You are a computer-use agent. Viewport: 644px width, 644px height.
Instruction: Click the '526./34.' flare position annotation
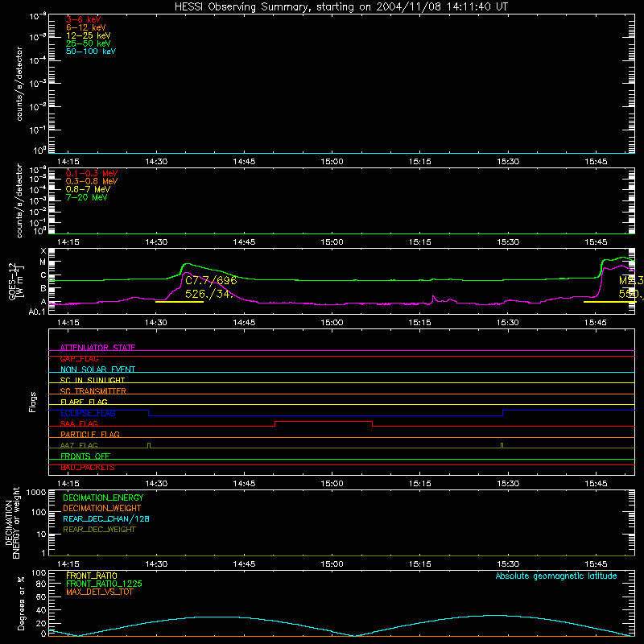click(x=209, y=294)
